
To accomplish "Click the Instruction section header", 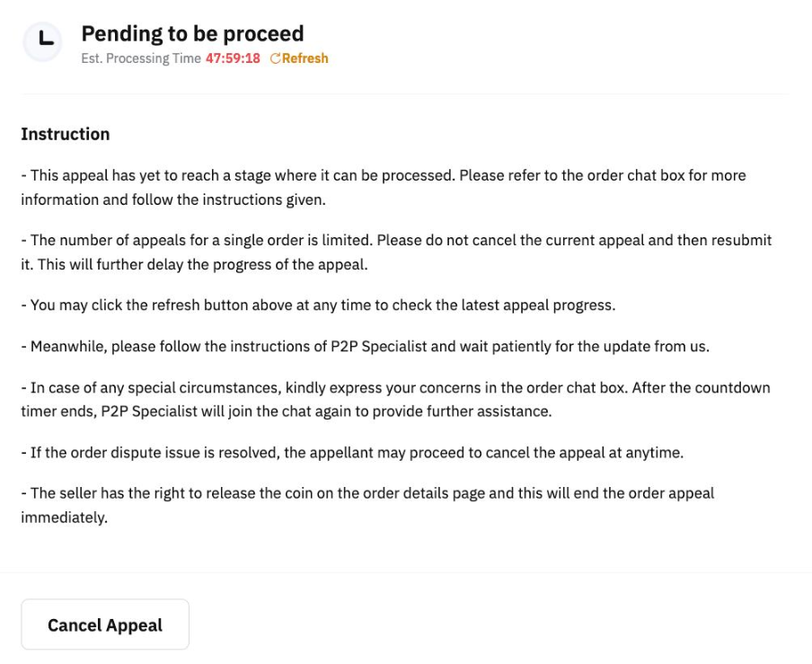I will coord(65,134).
